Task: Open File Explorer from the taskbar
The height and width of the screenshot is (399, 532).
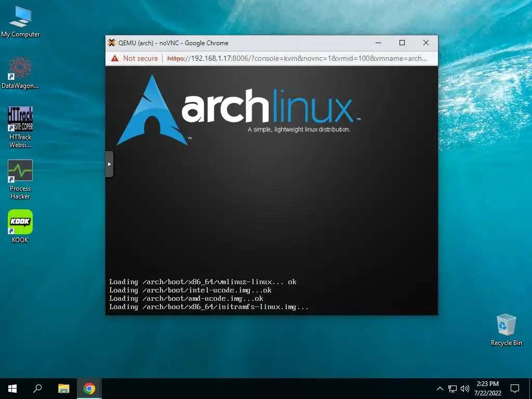Action: point(63,389)
